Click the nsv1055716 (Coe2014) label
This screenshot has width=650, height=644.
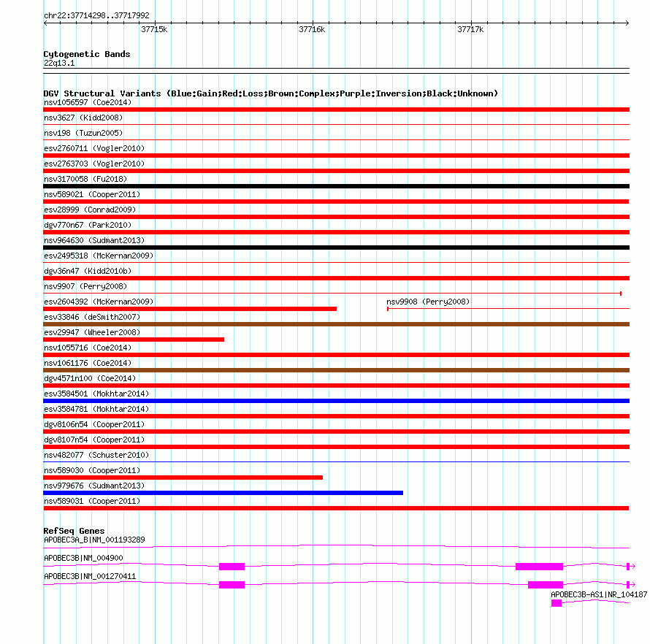tap(88, 348)
